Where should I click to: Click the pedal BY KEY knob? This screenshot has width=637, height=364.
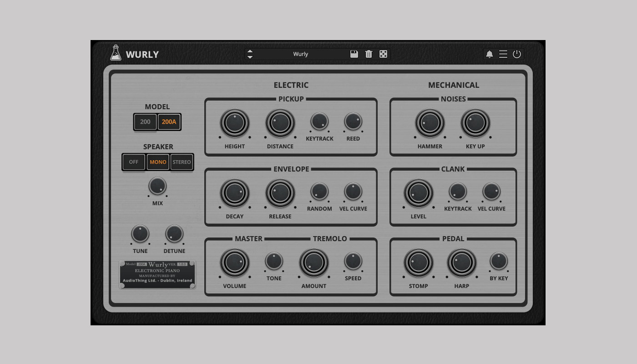pos(499,261)
